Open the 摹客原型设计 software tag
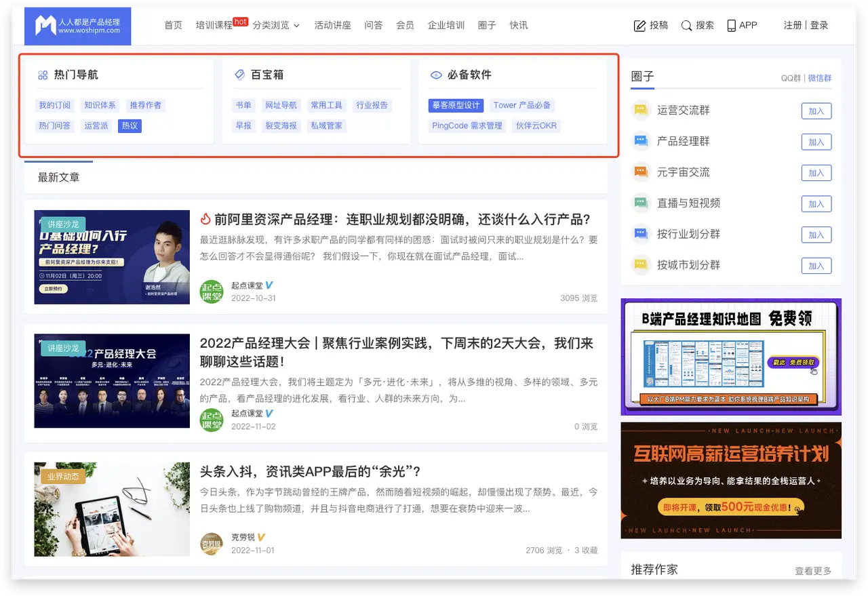The width and height of the screenshot is (868, 596). [x=456, y=105]
